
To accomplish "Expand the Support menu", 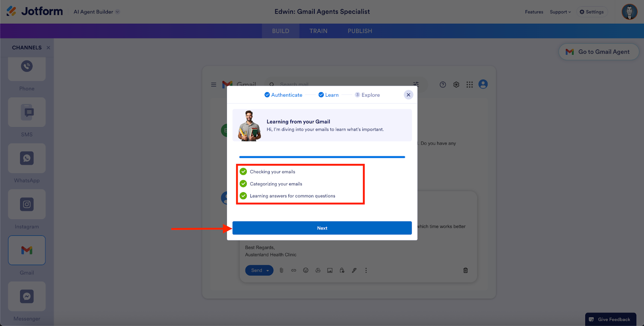I will coord(560,12).
